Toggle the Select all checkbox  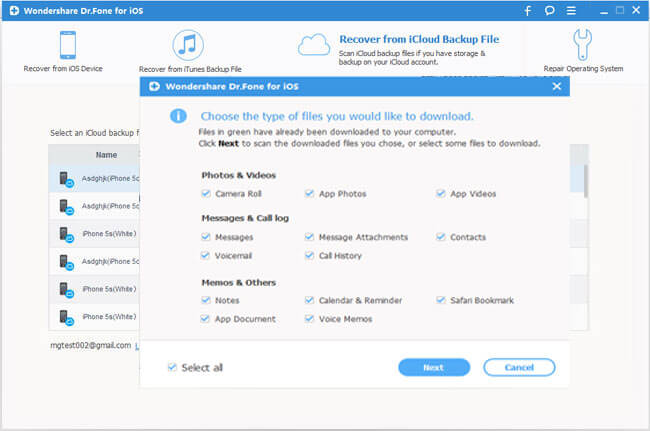pos(172,367)
